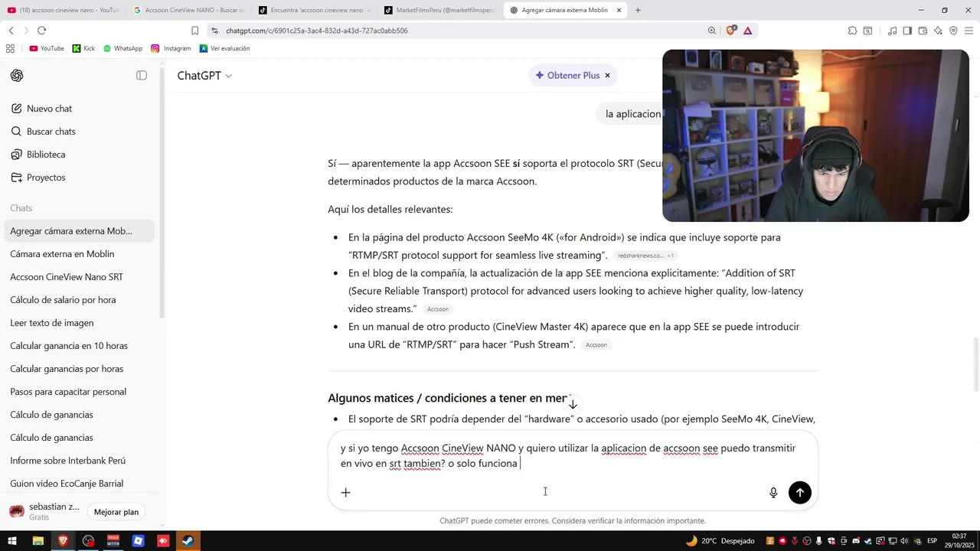The width and height of the screenshot is (980, 551).
Task: Open the YouTube bookmark
Action: pyautogui.click(x=47, y=48)
